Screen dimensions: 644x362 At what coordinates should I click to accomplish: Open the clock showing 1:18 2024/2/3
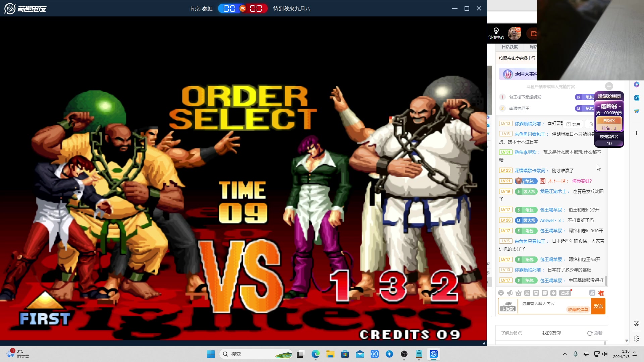622,354
